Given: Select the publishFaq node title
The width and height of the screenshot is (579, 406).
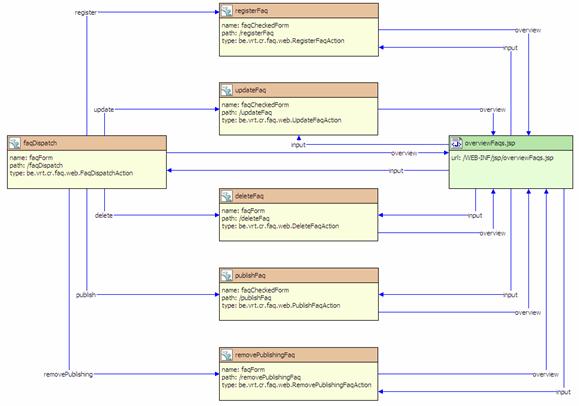Looking at the screenshot, I should (x=250, y=276).
